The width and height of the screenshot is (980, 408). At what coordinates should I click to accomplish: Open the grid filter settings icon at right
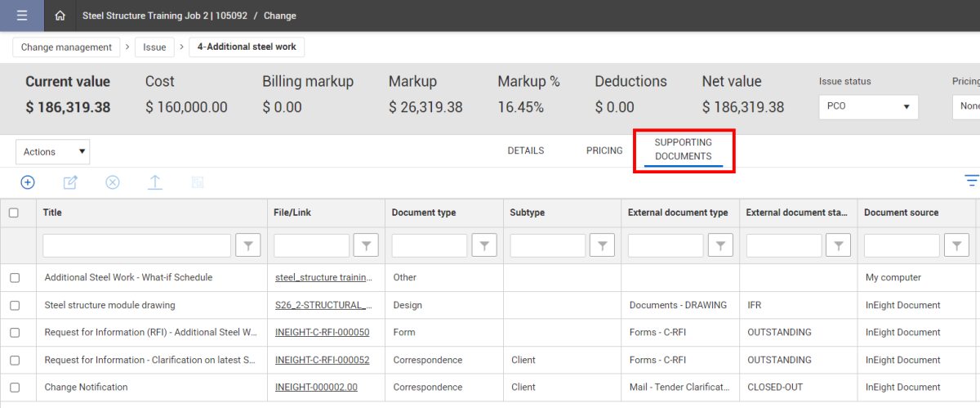971,182
